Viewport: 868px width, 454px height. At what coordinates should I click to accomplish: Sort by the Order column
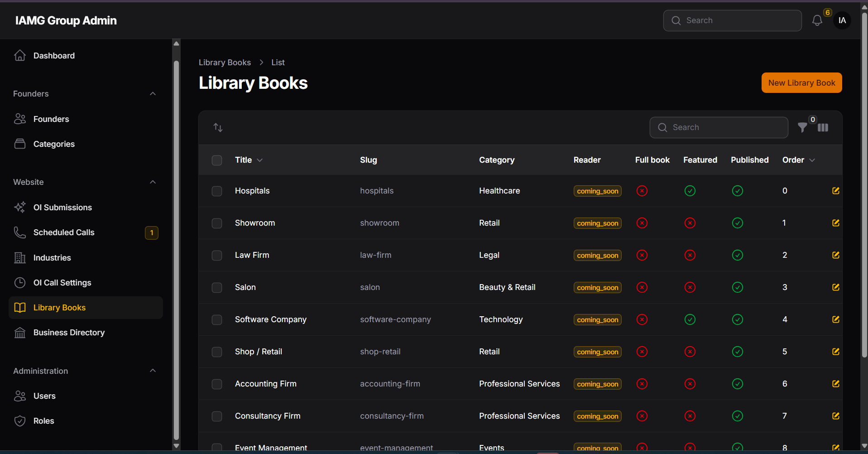click(x=799, y=160)
